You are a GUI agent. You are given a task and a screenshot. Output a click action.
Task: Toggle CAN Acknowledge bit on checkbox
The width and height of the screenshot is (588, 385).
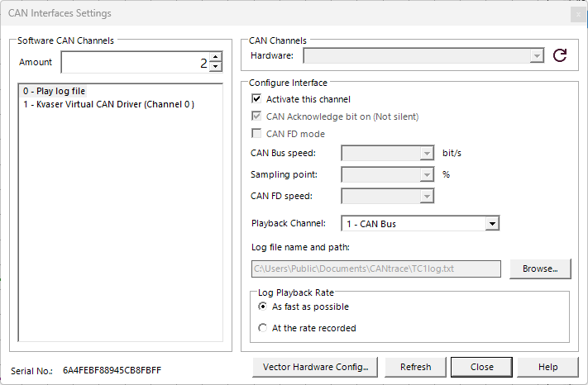coord(256,116)
